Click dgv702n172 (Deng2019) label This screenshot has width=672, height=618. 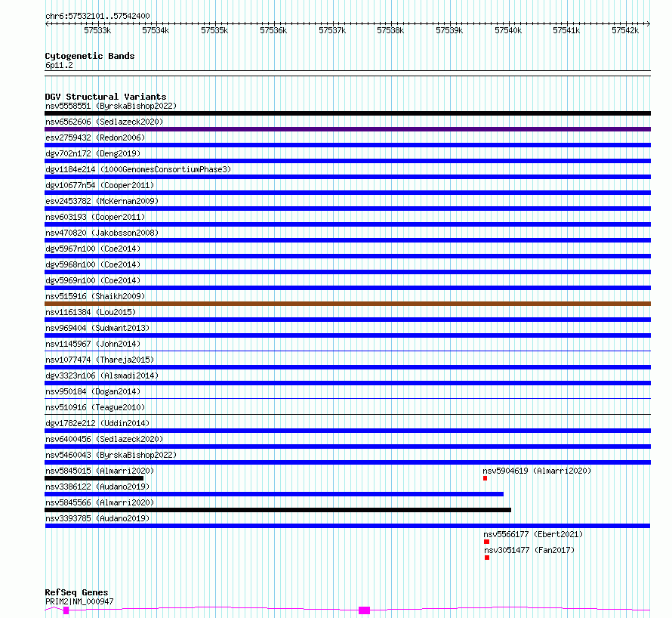click(x=93, y=153)
